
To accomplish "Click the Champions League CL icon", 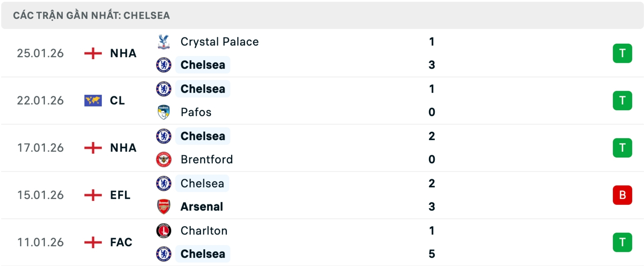I will [92, 100].
